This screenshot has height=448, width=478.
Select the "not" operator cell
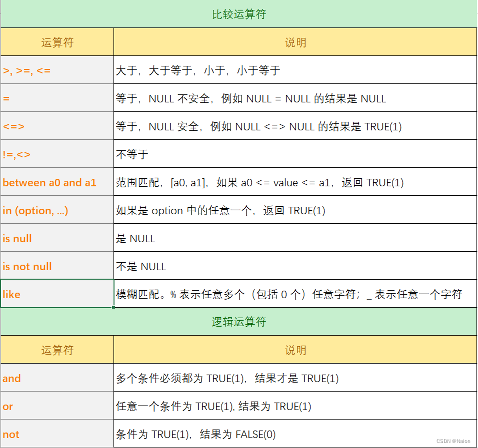pyautogui.click(x=57, y=434)
